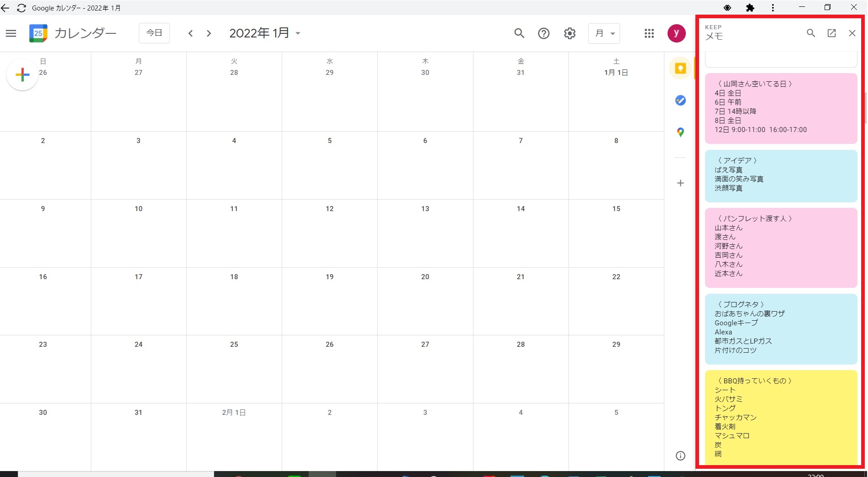Screen dimensions: 868x477
Task: Go to previous month with left chevron
Action: pyautogui.click(x=191, y=33)
